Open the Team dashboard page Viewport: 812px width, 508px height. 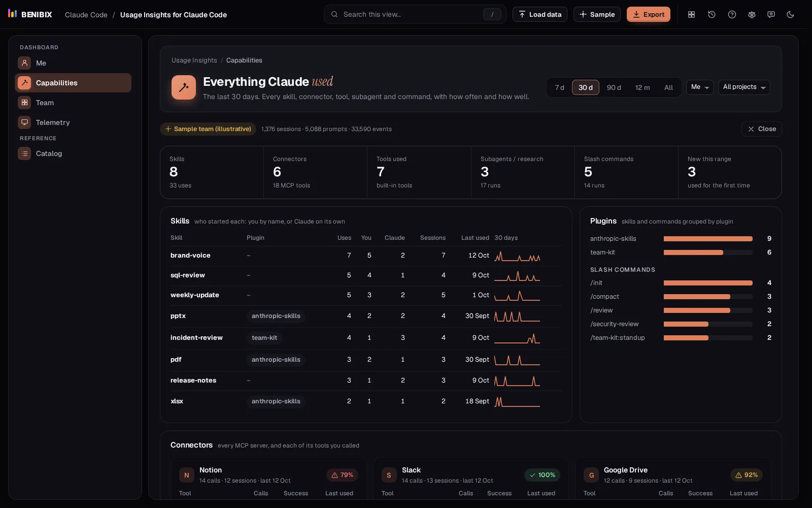(x=73, y=103)
